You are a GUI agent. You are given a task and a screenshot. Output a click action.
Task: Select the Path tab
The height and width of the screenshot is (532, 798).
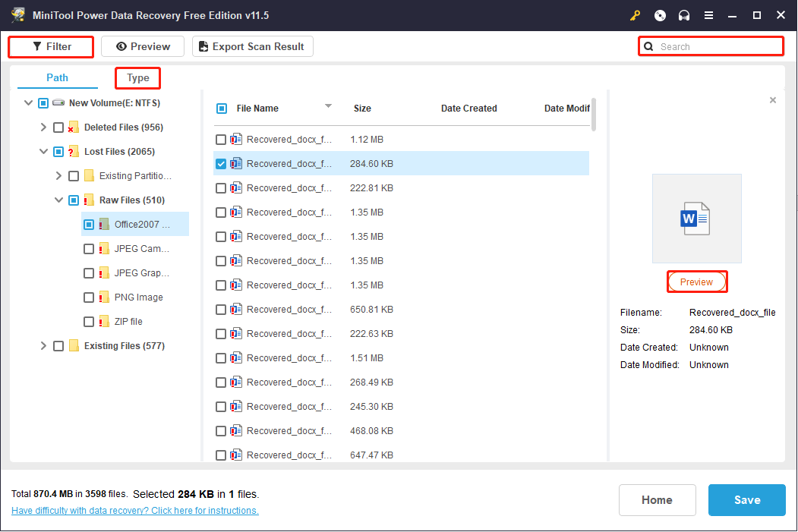(x=57, y=77)
